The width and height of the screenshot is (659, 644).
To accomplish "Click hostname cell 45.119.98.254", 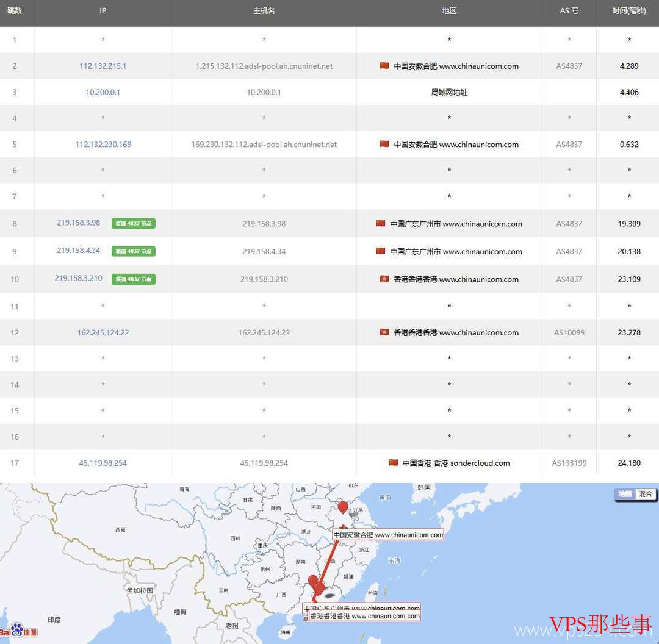I will (x=264, y=463).
